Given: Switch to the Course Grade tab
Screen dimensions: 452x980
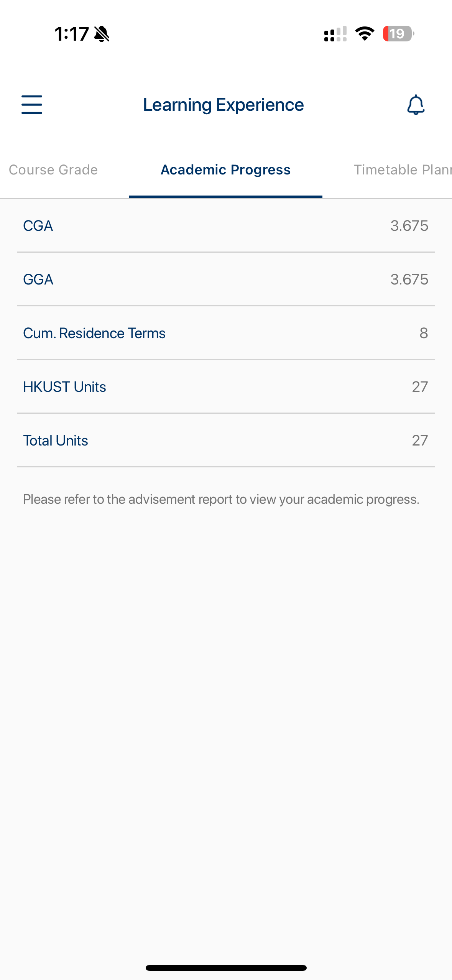Looking at the screenshot, I should tap(53, 170).
